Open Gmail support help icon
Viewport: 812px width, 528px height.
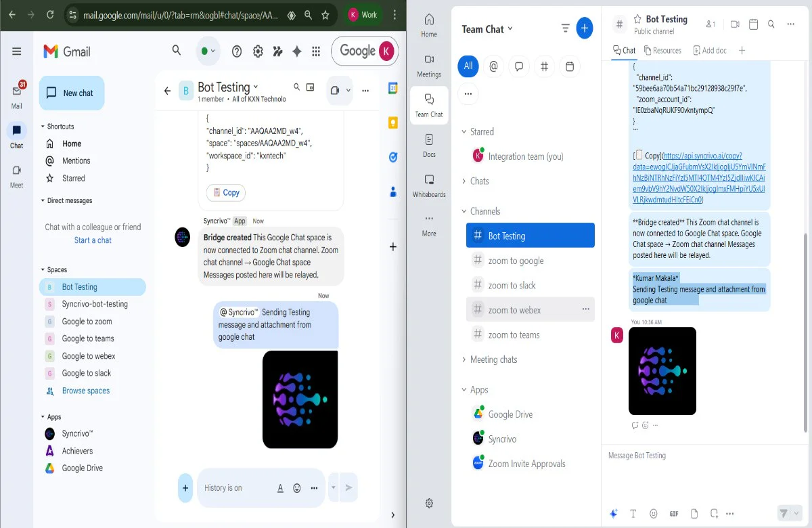[237, 51]
